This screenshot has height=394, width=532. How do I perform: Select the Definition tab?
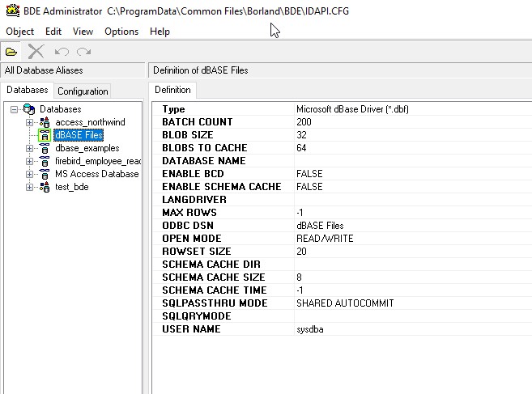[x=172, y=90]
